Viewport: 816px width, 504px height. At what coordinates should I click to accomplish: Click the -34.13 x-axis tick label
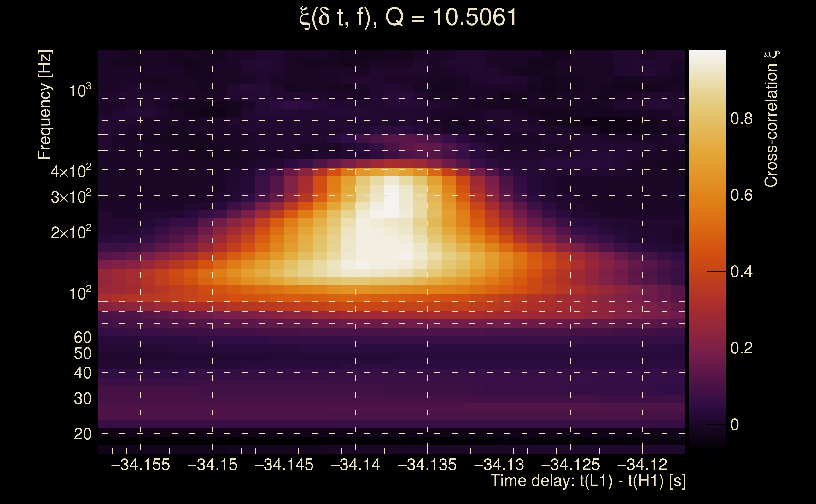click(x=499, y=465)
